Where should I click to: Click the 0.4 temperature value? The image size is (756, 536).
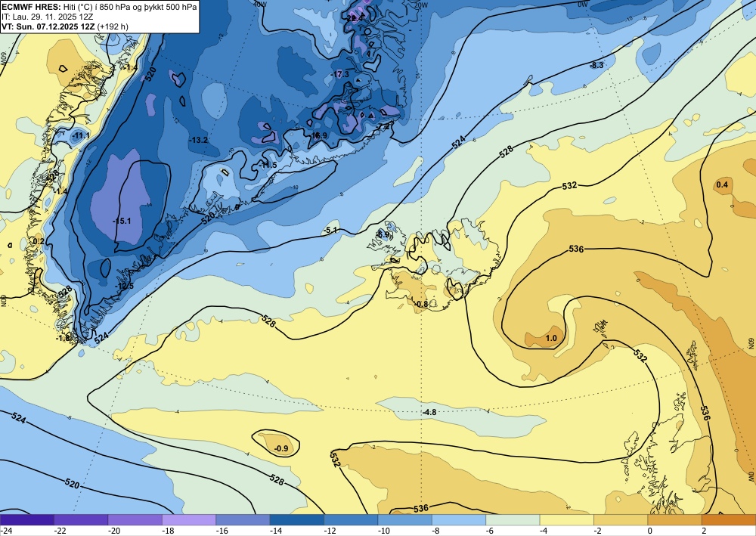click(722, 184)
